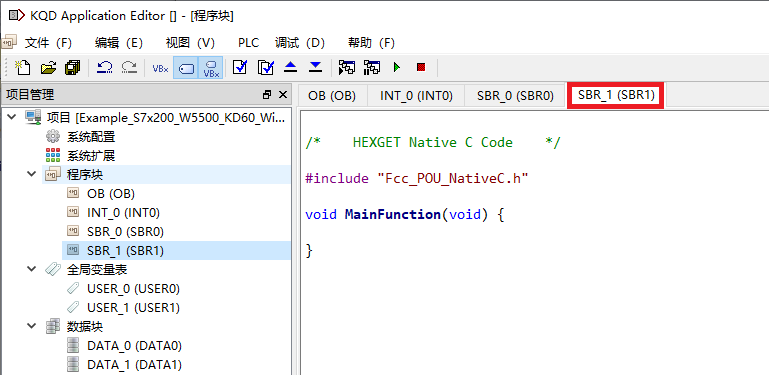This screenshot has width=769, height=375.
Task: Open 系统配置 in project tree
Action: coord(91,137)
